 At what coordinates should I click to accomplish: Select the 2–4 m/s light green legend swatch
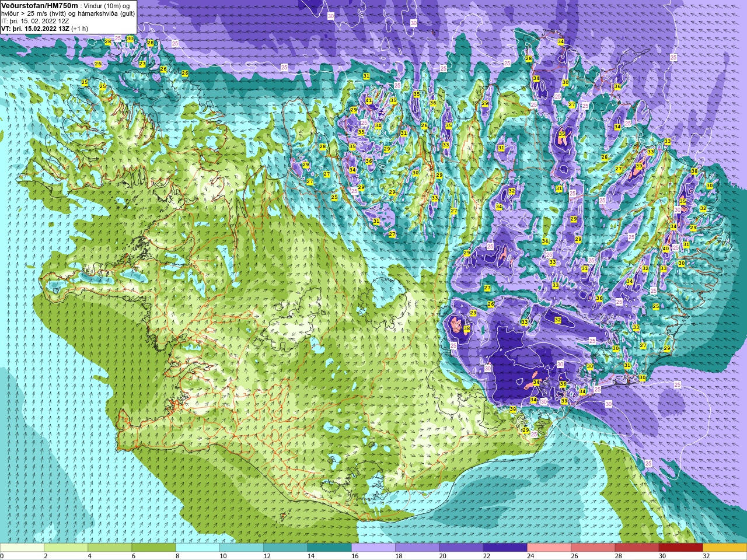coord(66,548)
